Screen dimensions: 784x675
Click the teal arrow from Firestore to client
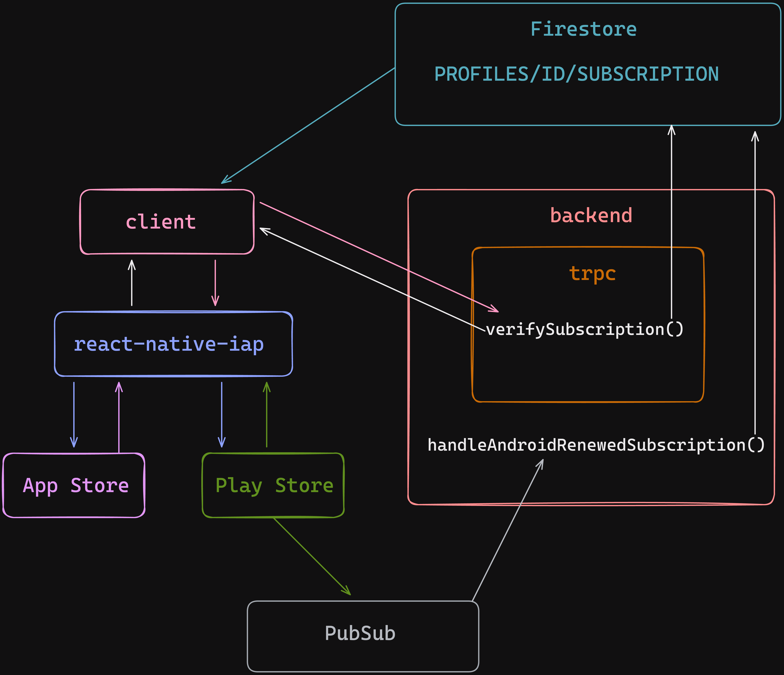(x=308, y=126)
